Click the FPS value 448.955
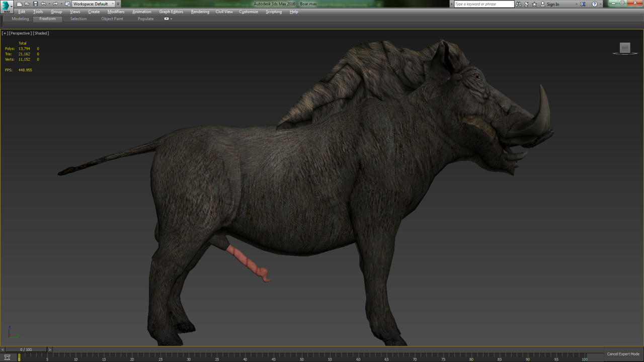This screenshot has height=362, width=644. click(x=25, y=70)
